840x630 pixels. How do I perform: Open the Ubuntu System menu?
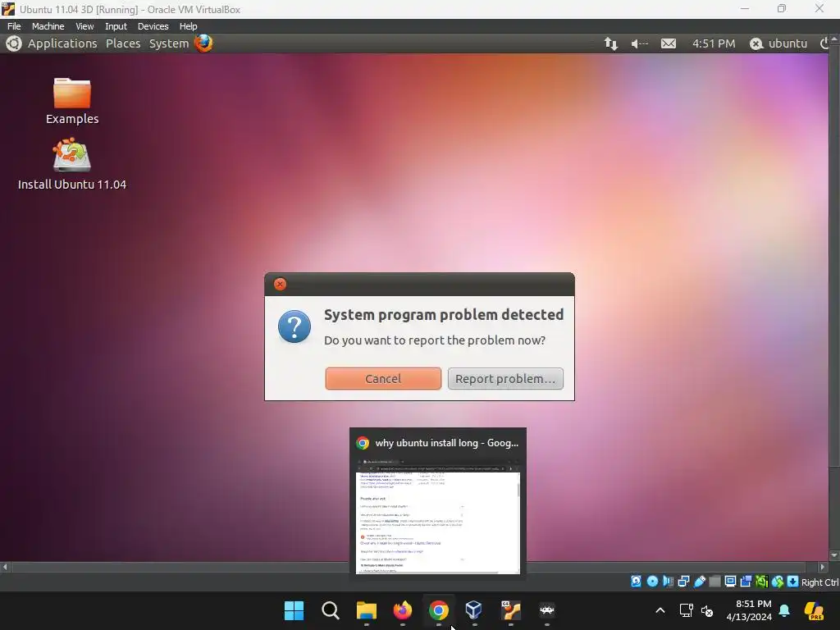click(x=169, y=43)
